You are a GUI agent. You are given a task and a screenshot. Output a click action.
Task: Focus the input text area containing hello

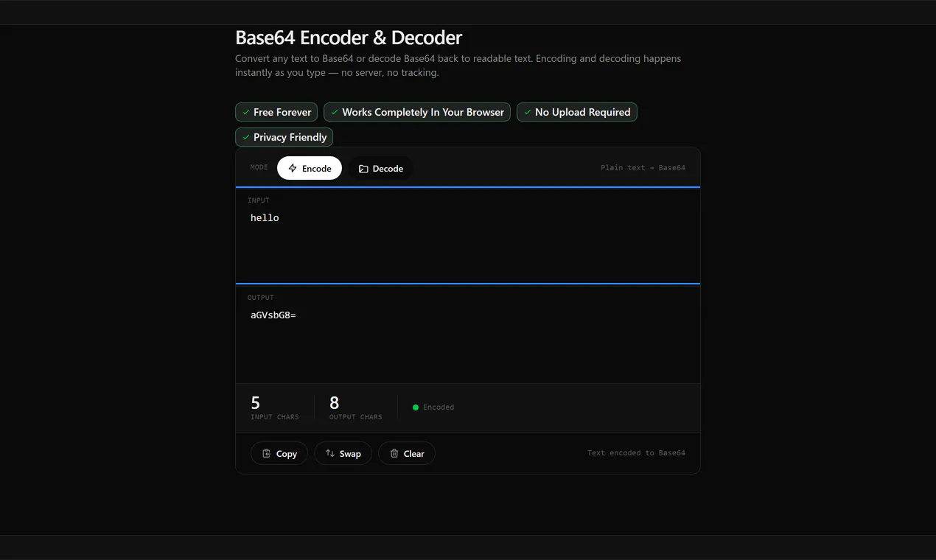(x=468, y=236)
